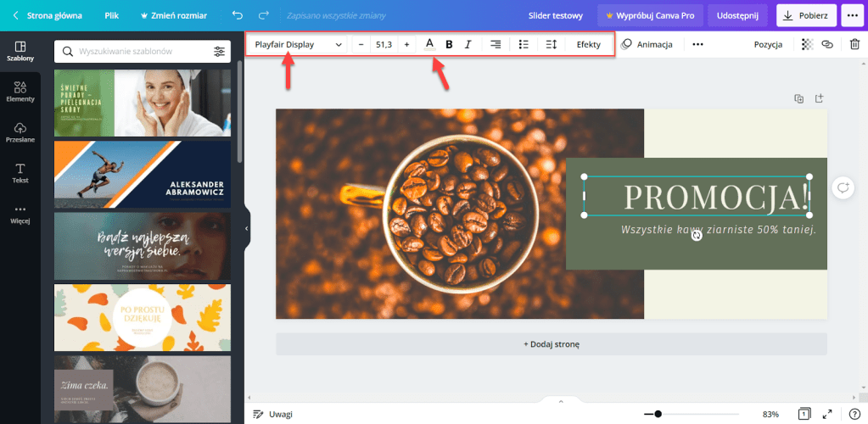Toggle italic formatting on text
868x424 pixels.
click(x=468, y=44)
